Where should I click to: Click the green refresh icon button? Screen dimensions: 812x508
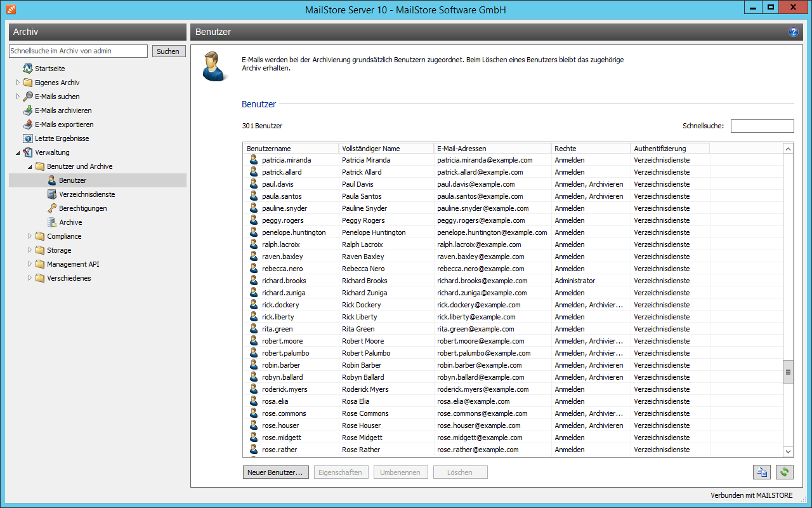(785, 472)
